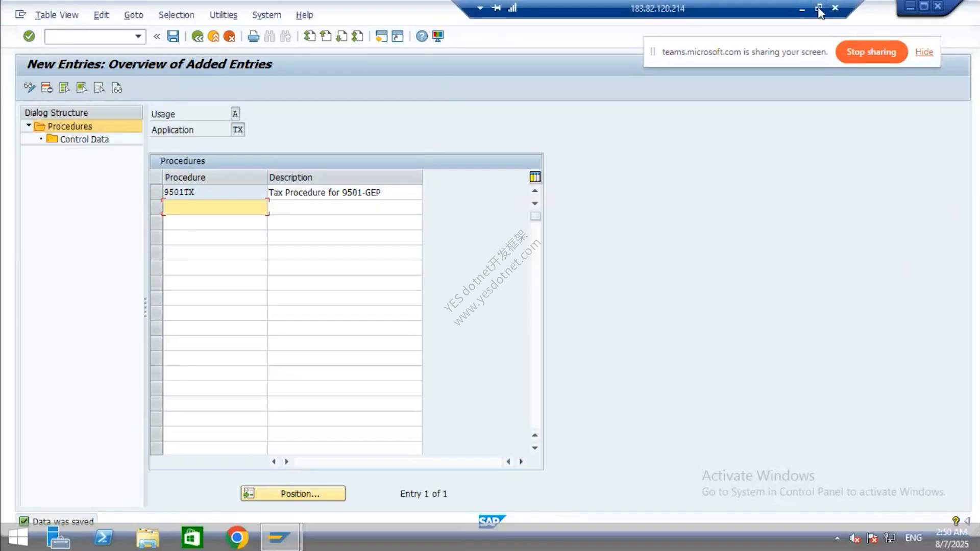Click the red Cancel toolbar icon
This screenshot has width=980, height=551.
(230, 36)
